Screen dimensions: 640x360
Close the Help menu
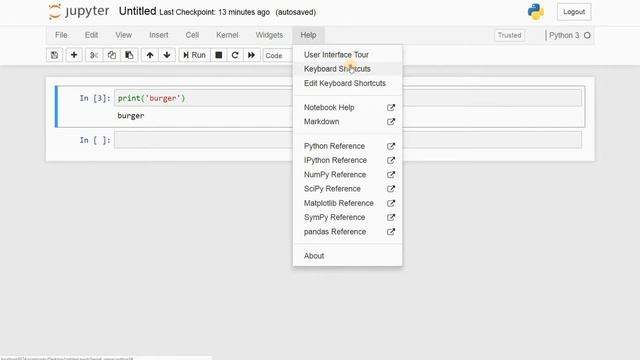(x=308, y=35)
